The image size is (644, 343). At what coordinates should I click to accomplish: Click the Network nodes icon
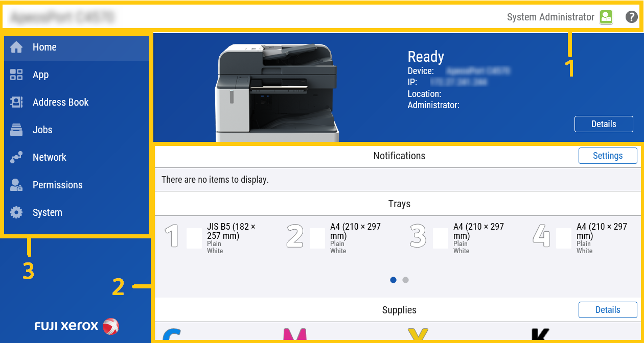(x=16, y=158)
